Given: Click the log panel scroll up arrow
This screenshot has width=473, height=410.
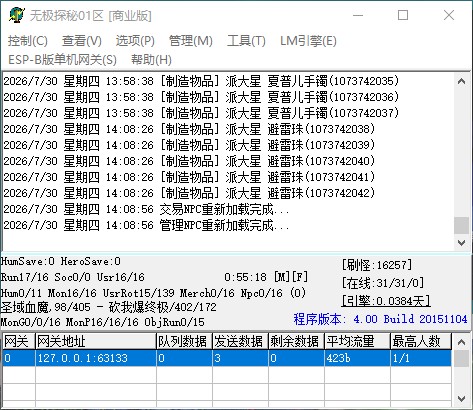Looking at the screenshot, I should tap(462, 81).
